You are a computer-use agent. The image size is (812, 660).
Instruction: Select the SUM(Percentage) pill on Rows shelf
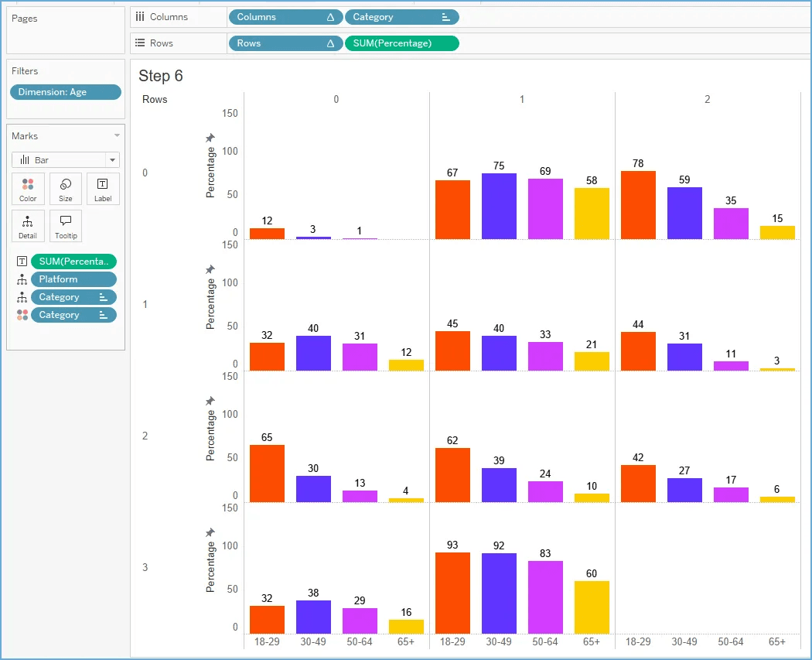pos(401,43)
